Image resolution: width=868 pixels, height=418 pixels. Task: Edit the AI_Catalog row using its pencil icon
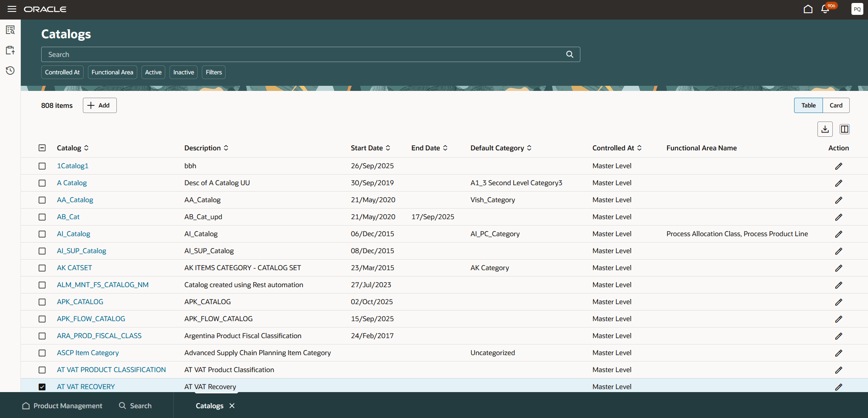tap(839, 234)
